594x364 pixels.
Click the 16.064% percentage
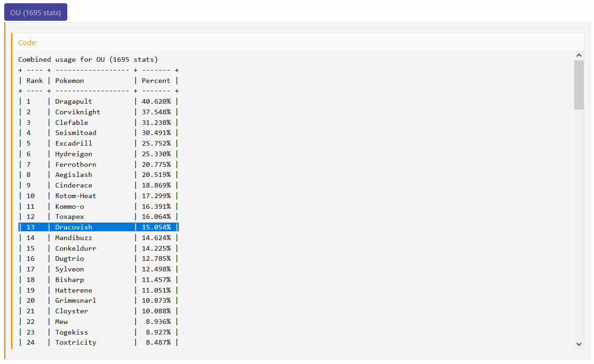[156, 217]
